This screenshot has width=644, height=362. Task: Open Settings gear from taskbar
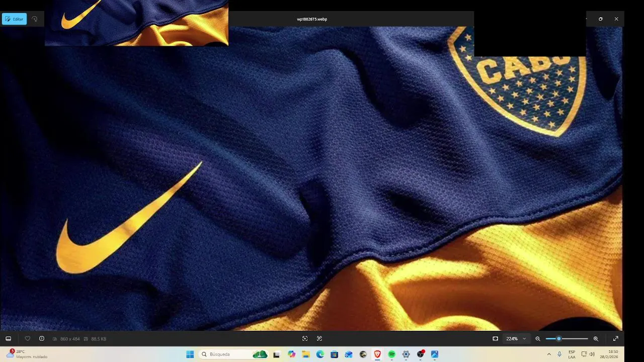(406, 354)
